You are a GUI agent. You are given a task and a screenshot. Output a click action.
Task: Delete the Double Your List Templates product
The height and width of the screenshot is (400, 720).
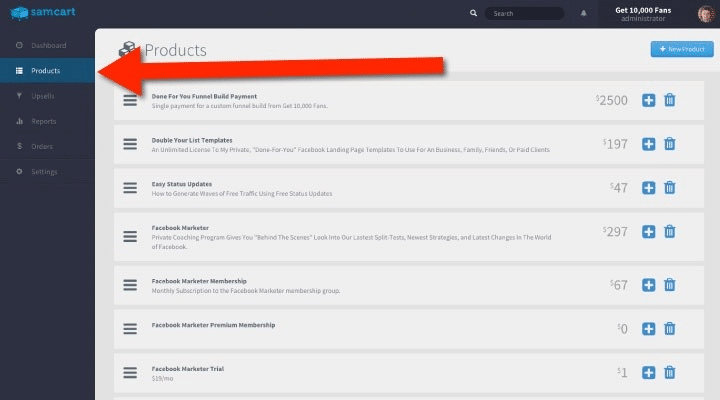669,144
